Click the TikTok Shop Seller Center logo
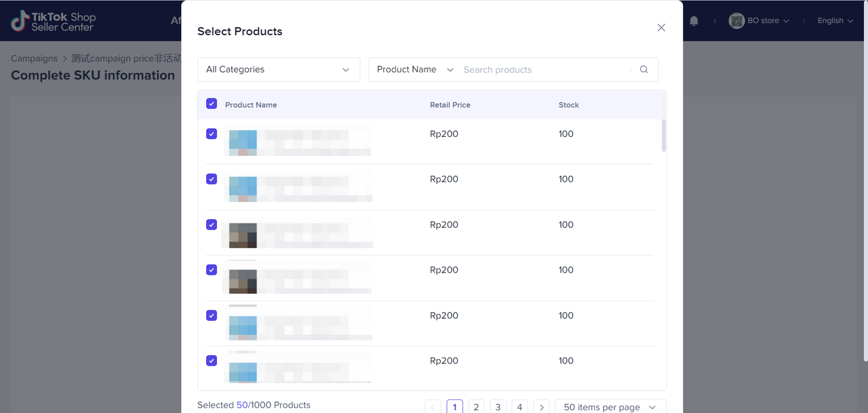 [x=54, y=21]
